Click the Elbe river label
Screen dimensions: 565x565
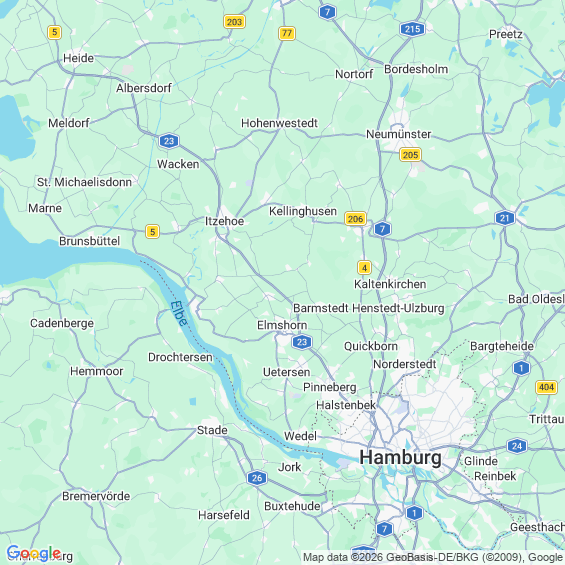tap(179, 313)
